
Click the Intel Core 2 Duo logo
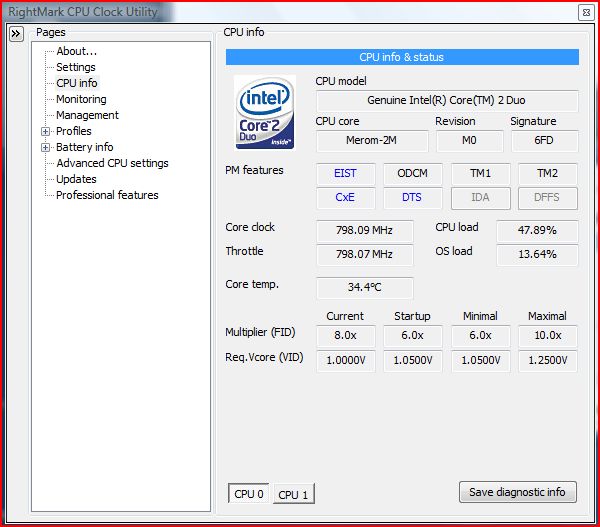pos(265,113)
